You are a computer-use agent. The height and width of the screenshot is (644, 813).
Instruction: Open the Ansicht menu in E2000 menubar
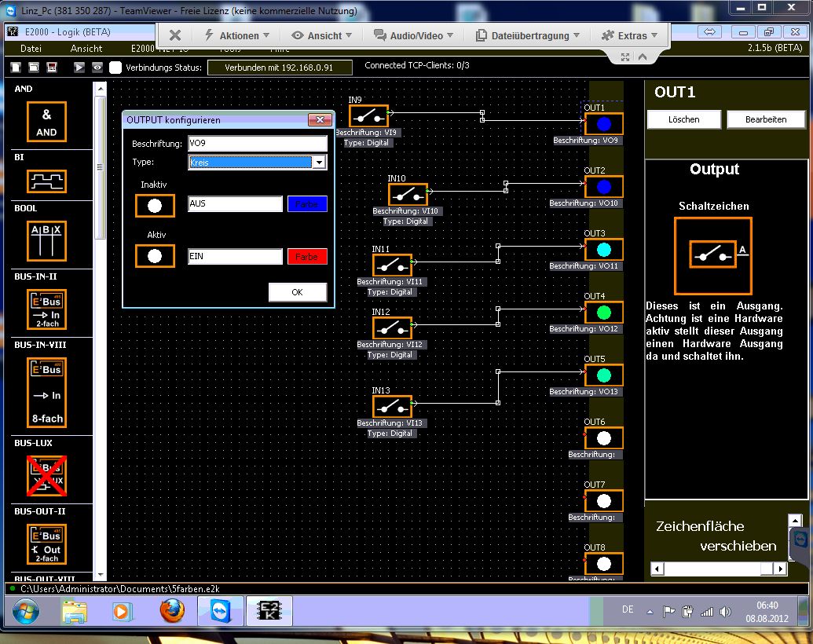coord(86,49)
